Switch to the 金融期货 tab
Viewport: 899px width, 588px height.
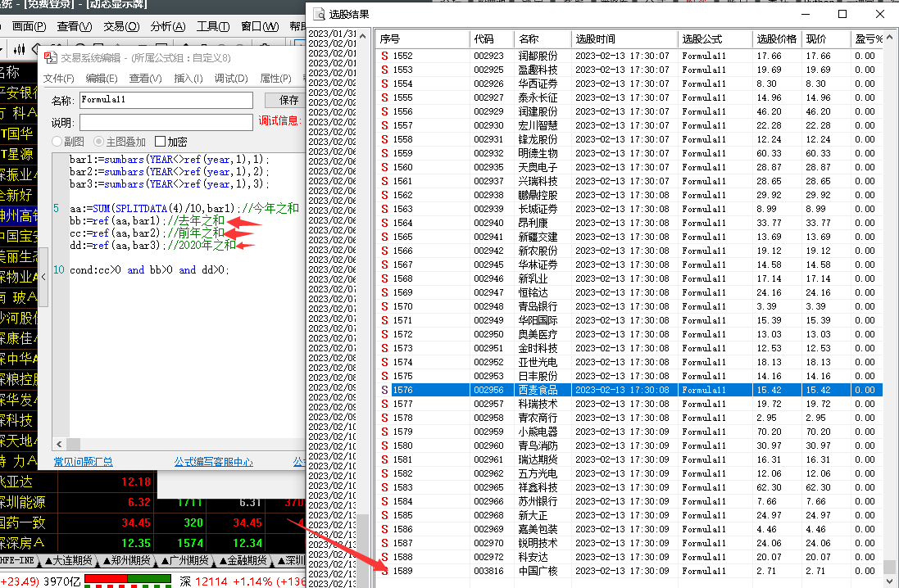tap(243, 560)
